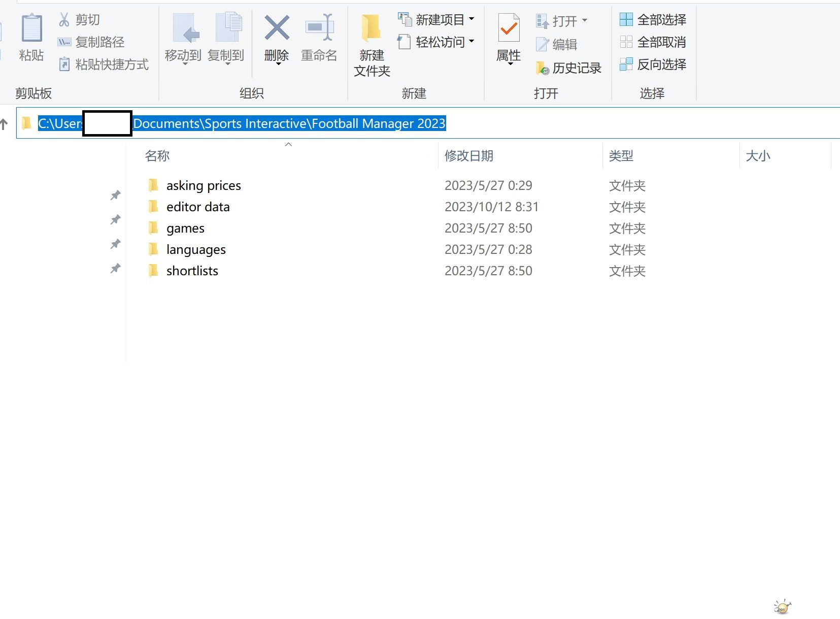Image resolution: width=840 pixels, height=619 pixels.
Task: Click the Paste (粘贴) clipboard icon
Action: pyautogui.click(x=31, y=28)
